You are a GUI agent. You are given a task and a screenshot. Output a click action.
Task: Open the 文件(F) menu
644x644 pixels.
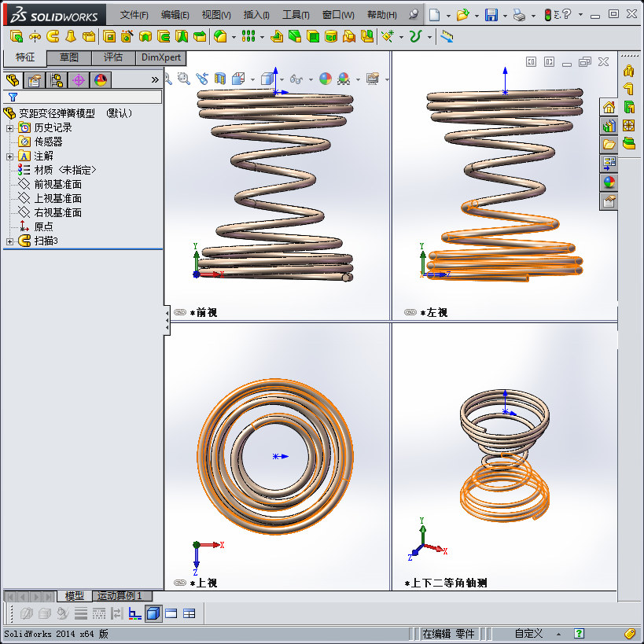coord(134,15)
